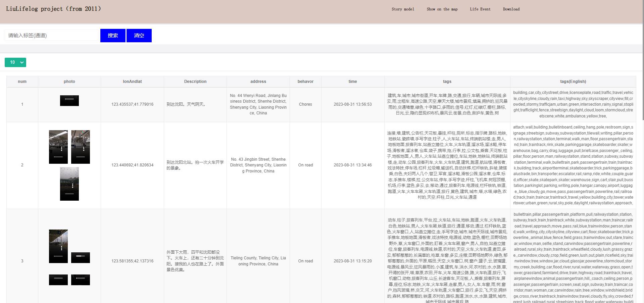The height and width of the screenshot is (303, 644).
Task: Go to Show on the map
Action: point(442,9)
